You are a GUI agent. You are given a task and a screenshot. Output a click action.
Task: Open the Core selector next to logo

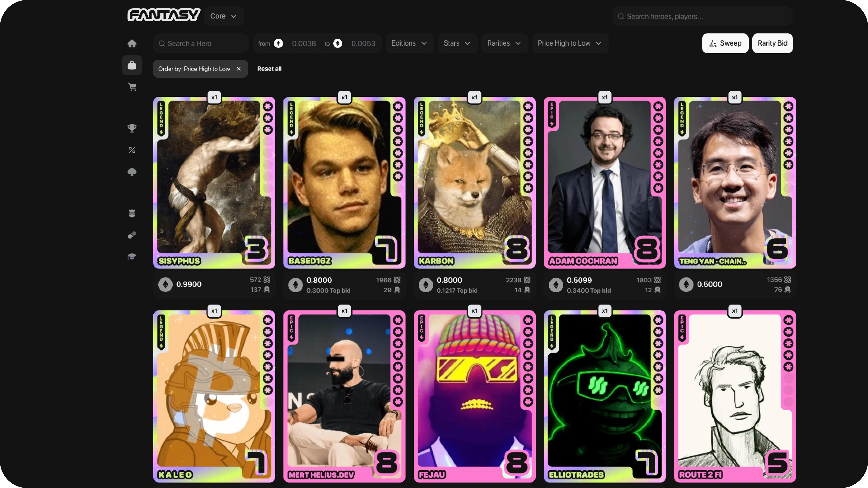[x=223, y=16]
